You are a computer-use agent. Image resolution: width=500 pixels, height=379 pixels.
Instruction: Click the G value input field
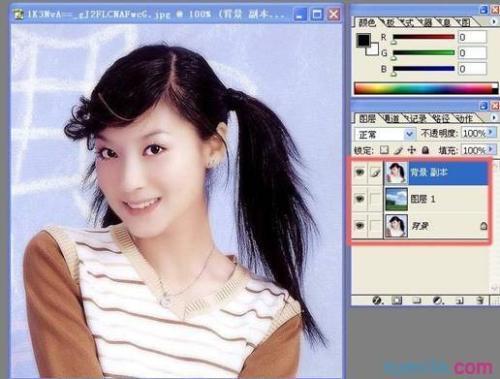pyautogui.click(x=472, y=53)
